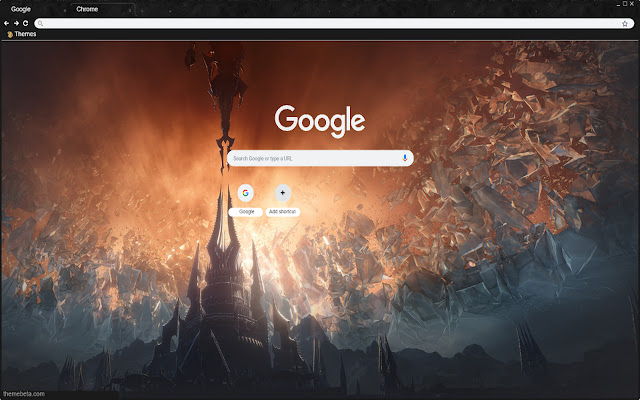Go back with the back arrow

(x=7, y=23)
